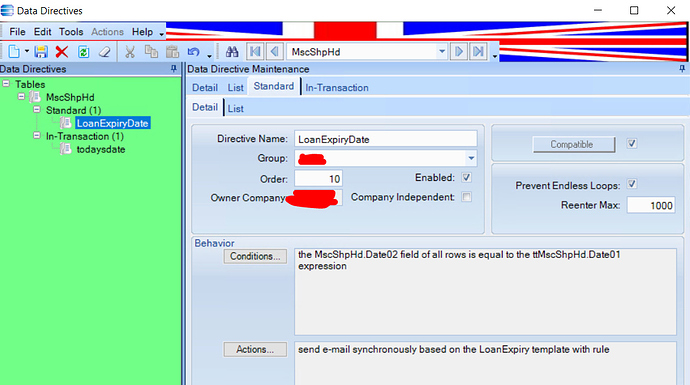Select LoanExpiryDate in the tree
This screenshot has height=385, width=690.
[x=113, y=123]
